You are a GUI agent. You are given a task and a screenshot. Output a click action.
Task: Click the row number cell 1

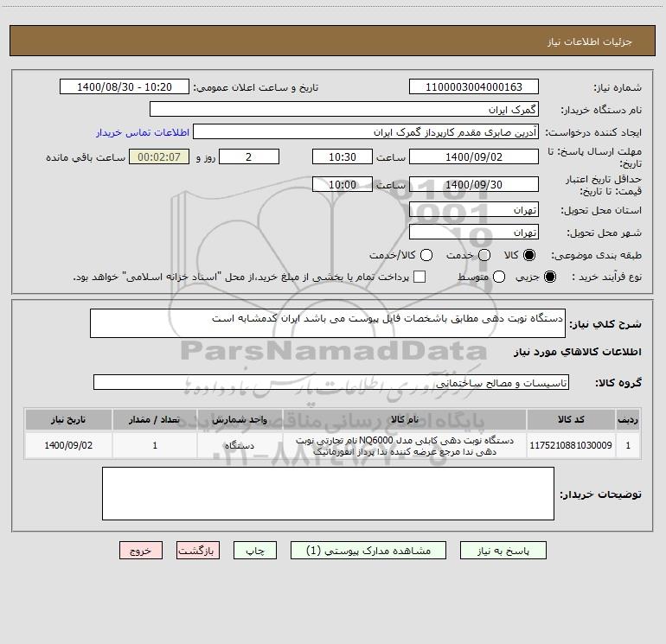[628, 445]
